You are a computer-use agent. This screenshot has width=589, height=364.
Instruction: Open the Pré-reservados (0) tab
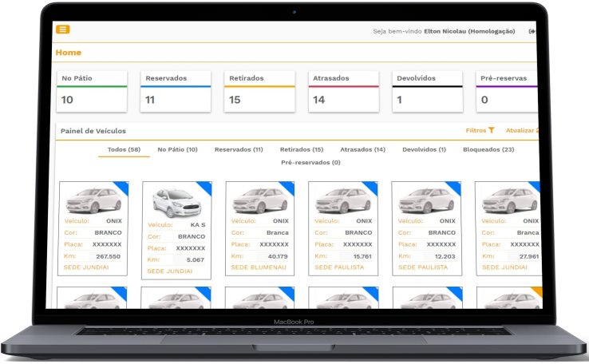pyautogui.click(x=310, y=162)
